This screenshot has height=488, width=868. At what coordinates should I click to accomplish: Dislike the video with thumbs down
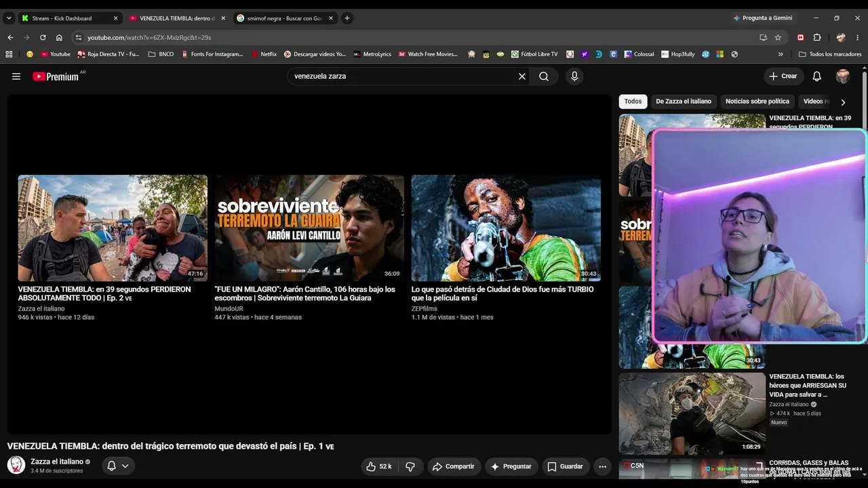pos(410,466)
